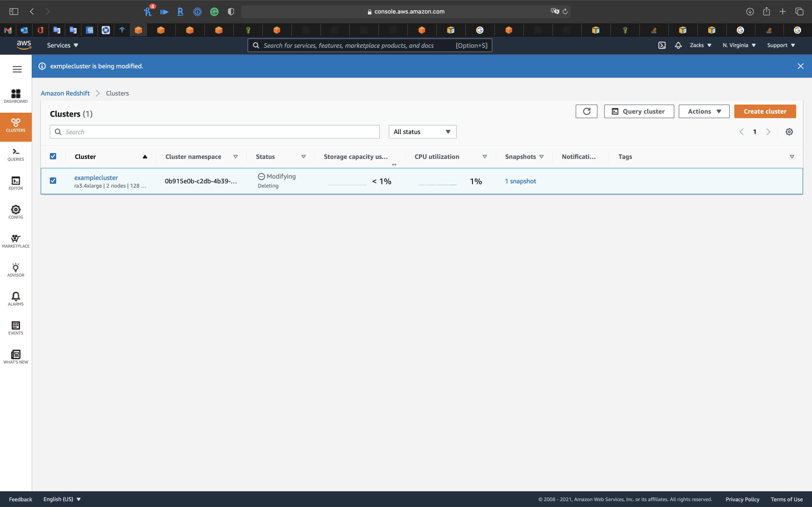This screenshot has width=812, height=507.
Task: Open the Services menu in header
Action: point(62,45)
